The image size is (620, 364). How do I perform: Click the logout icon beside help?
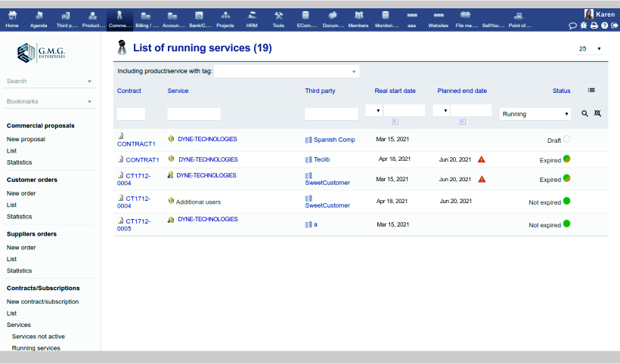[614, 26]
